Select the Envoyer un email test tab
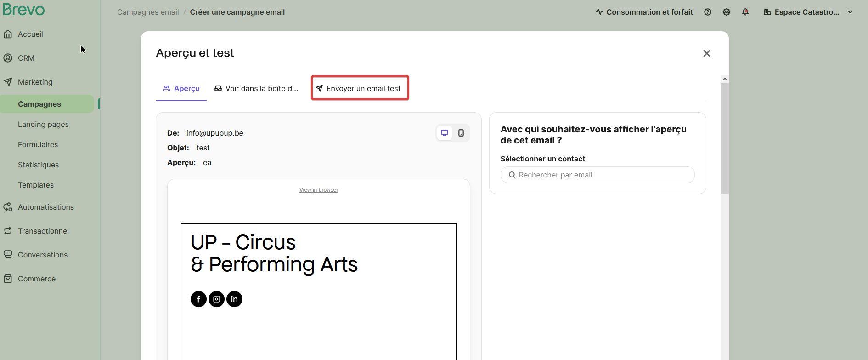 [x=360, y=88]
